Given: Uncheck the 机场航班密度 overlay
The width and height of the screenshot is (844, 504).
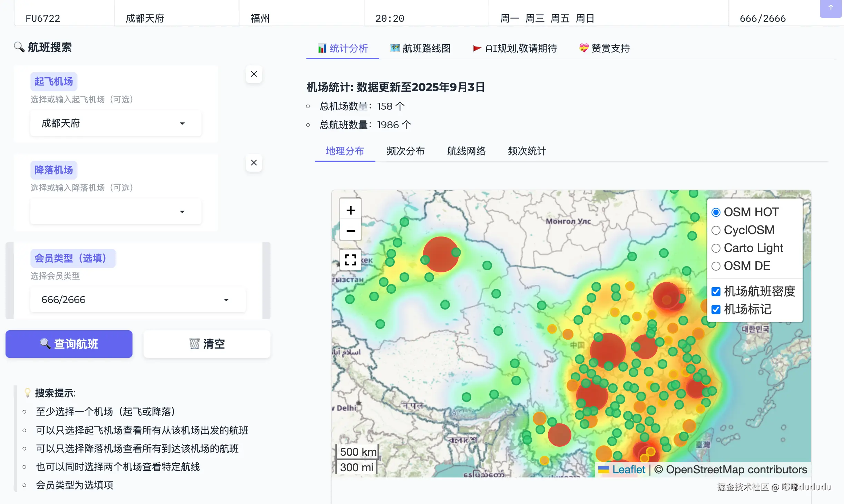Looking at the screenshot, I should point(716,292).
